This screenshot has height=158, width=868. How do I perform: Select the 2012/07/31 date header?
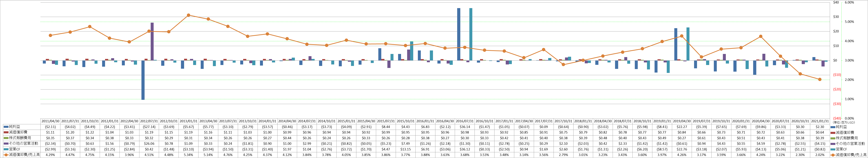coord(149,121)
